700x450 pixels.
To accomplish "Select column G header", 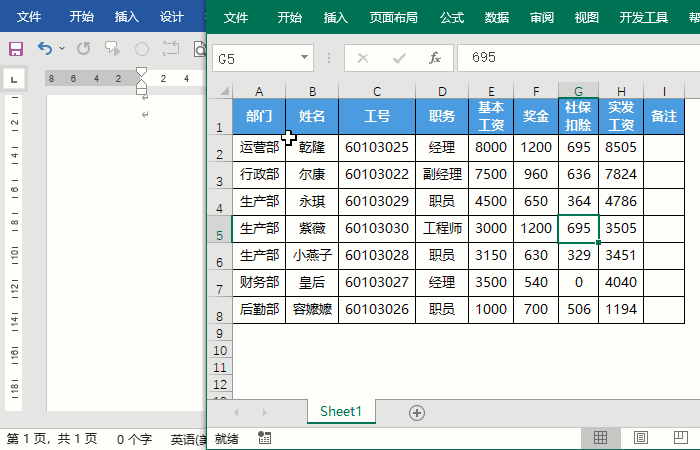I will [579, 91].
